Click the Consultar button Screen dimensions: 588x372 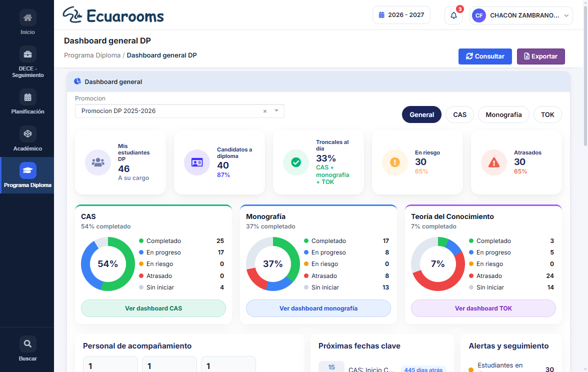point(485,56)
